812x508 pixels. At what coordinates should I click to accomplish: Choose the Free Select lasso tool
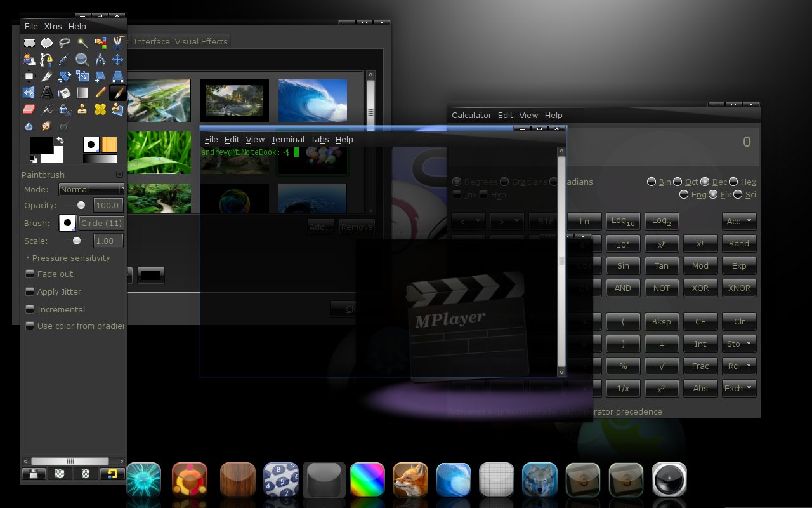65,43
